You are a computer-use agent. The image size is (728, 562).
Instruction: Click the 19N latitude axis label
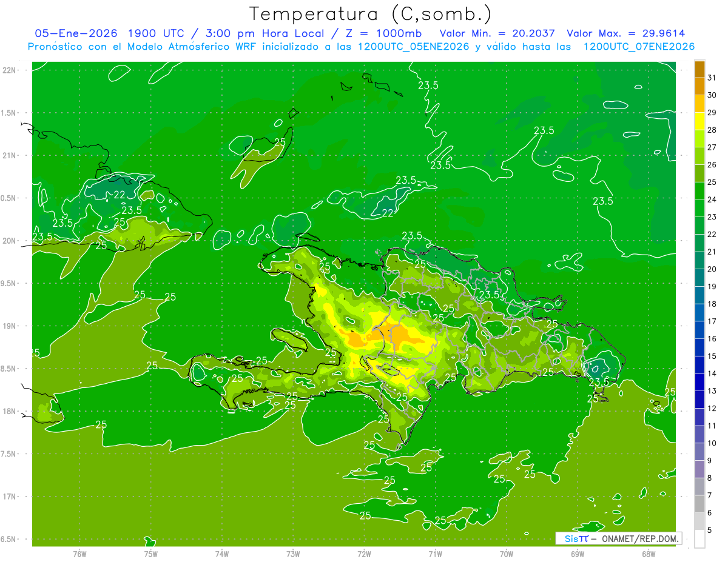coord(9,326)
